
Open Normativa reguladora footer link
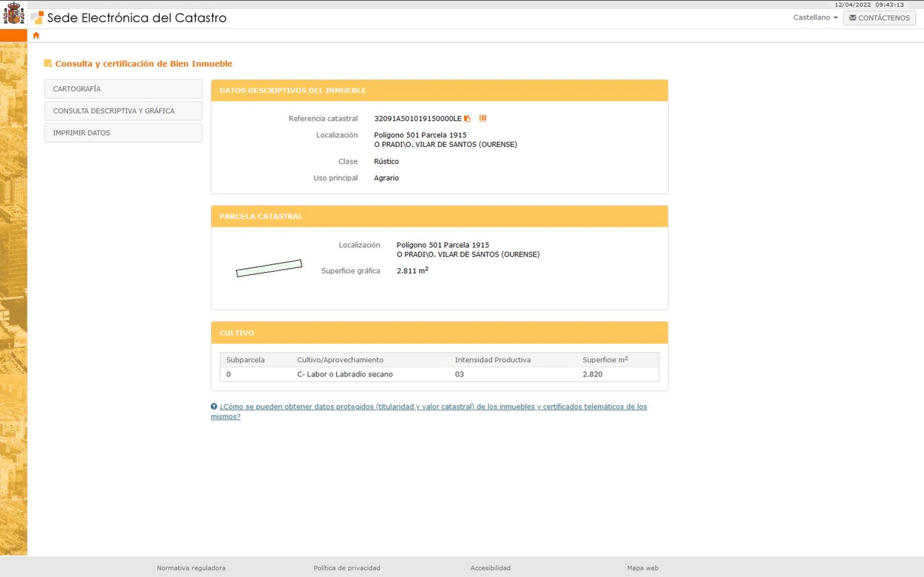(x=191, y=568)
